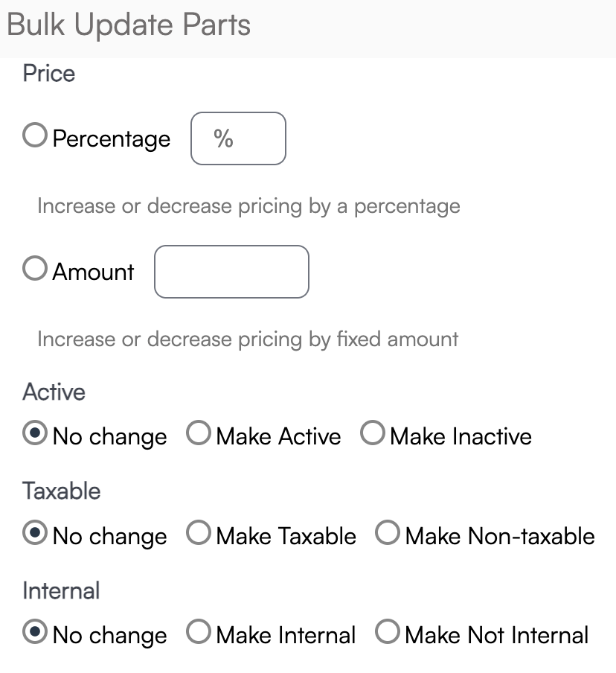Select the Make Inactive option

click(x=373, y=433)
